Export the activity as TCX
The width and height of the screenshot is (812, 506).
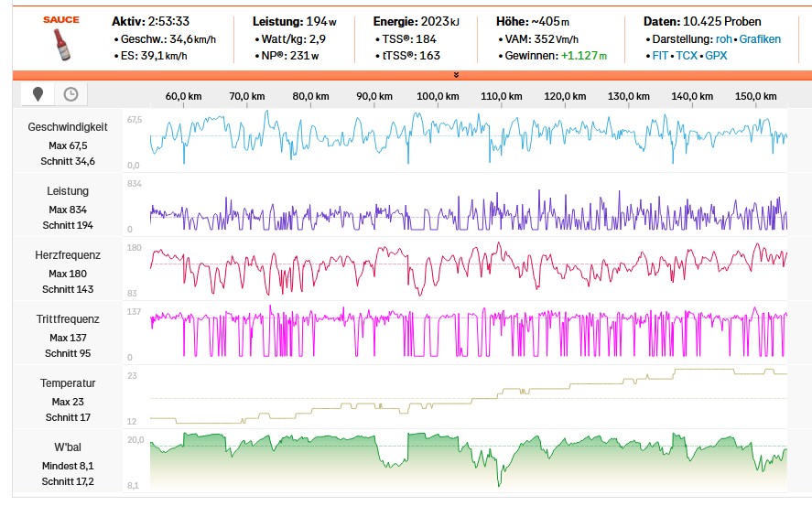click(686, 55)
